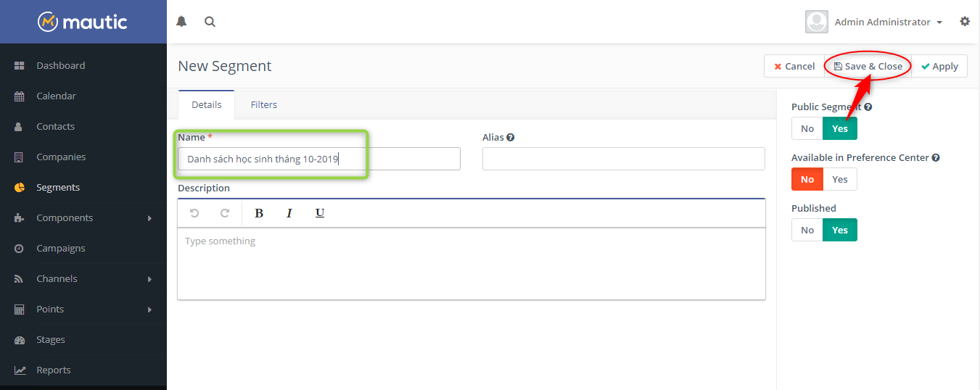Click the Cancel button
The height and width of the screenshot is (390, 980).
pyautogui.click(x=794, y=66)
